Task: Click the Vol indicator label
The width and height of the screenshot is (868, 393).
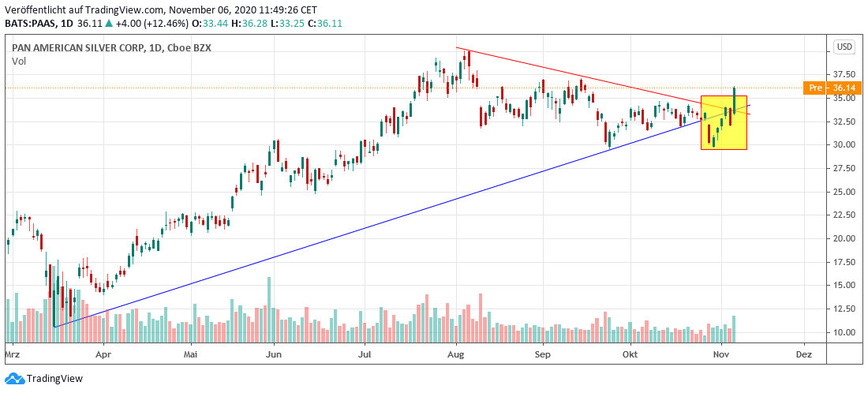Action: pyautogui.click(x=18, y=62)
